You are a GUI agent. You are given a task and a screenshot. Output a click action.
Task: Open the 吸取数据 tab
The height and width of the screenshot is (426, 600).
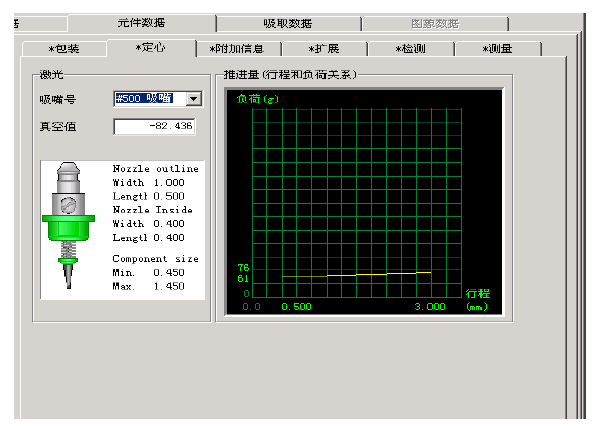click(288, 24)
